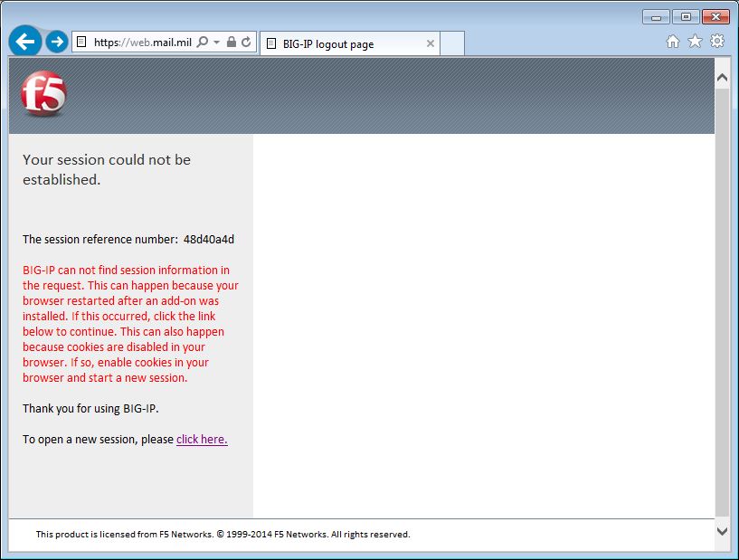Go forward with the Forward arrow button

57,42
